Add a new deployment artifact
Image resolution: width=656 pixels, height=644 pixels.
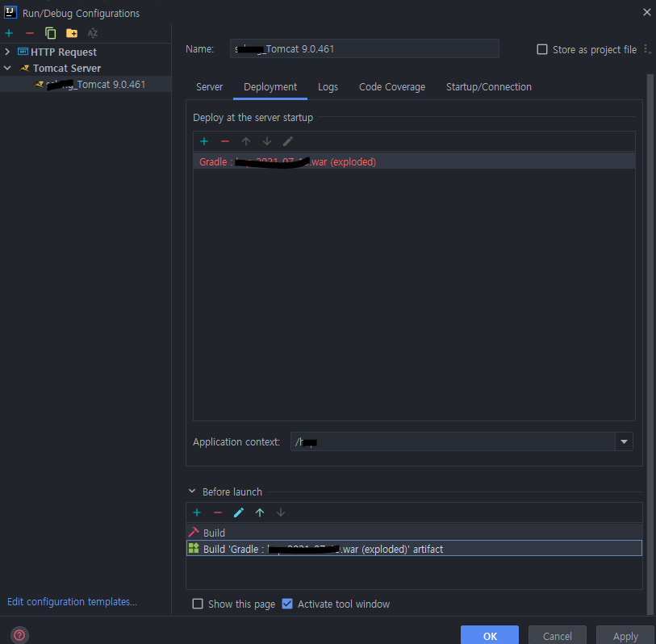pos(203,141)
